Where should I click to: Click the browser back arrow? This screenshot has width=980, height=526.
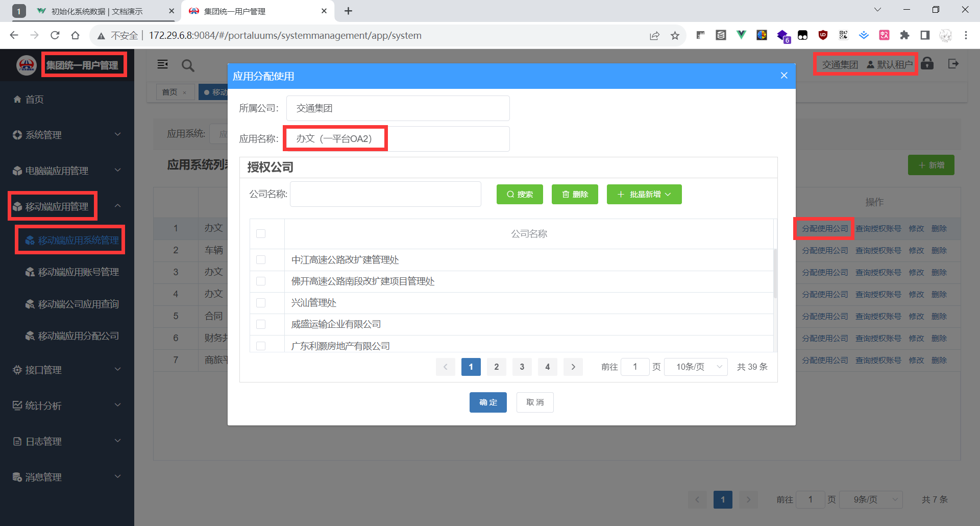14,35
